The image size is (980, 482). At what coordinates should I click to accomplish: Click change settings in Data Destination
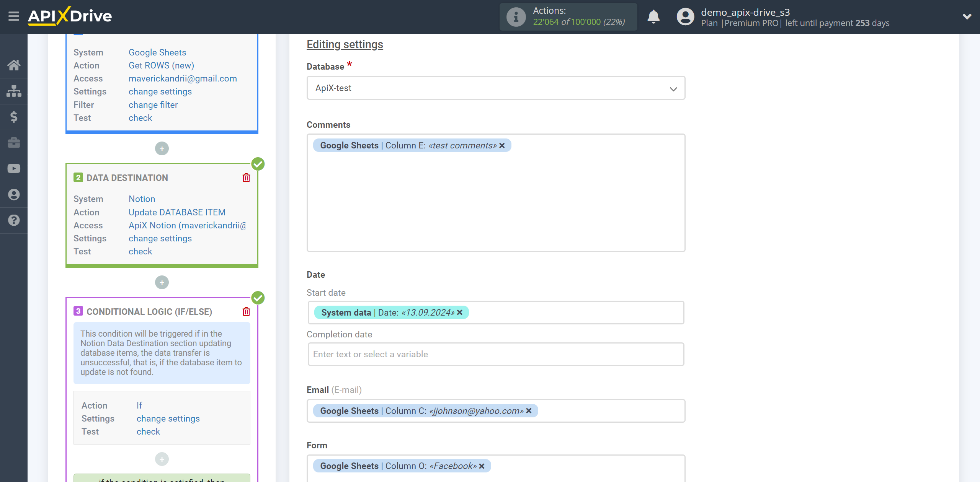(x=160, y=238)
